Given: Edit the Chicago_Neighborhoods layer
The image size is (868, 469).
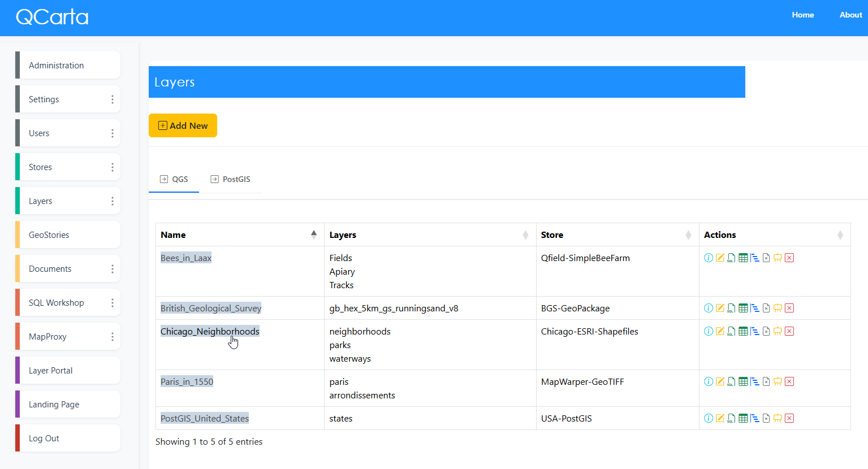Looking at the screenshot, I should point(720,331).
